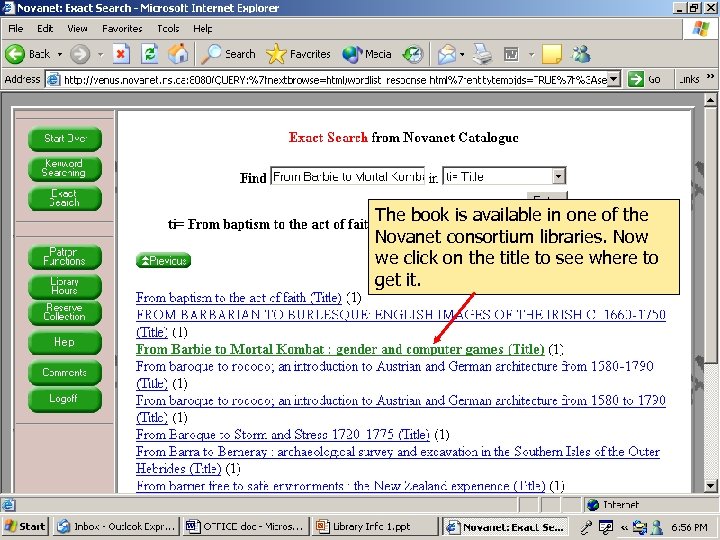720x540 pixels.
Task: Click the Keyword Searching sidebar button
Action: (x=65, y=169)
